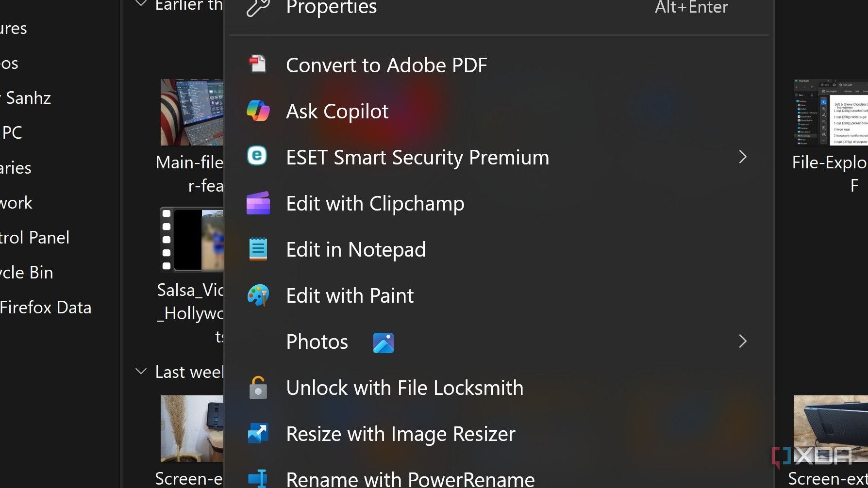The width and height of the screenshot is (868, 488).
Task: Select the File-Explorer screenshot thumbnail
Action: coord(831,112)
